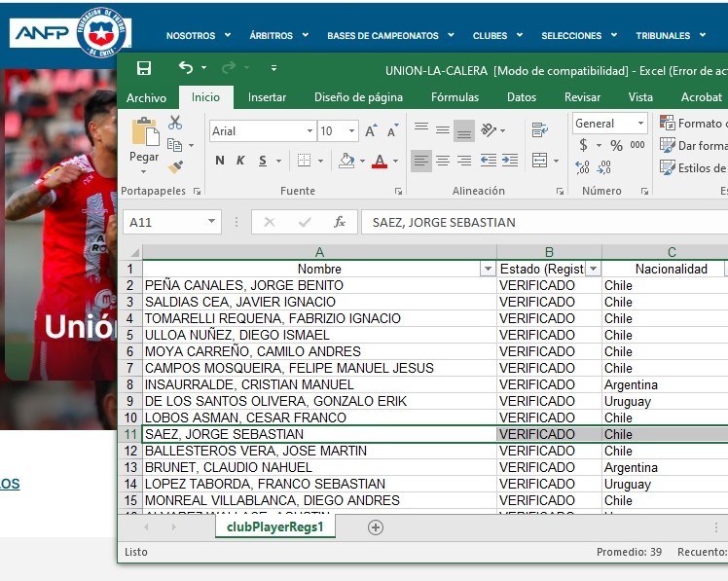Toggle italic formatting (K button)
Screen dimensions: 728x581
tap(241, 161)
